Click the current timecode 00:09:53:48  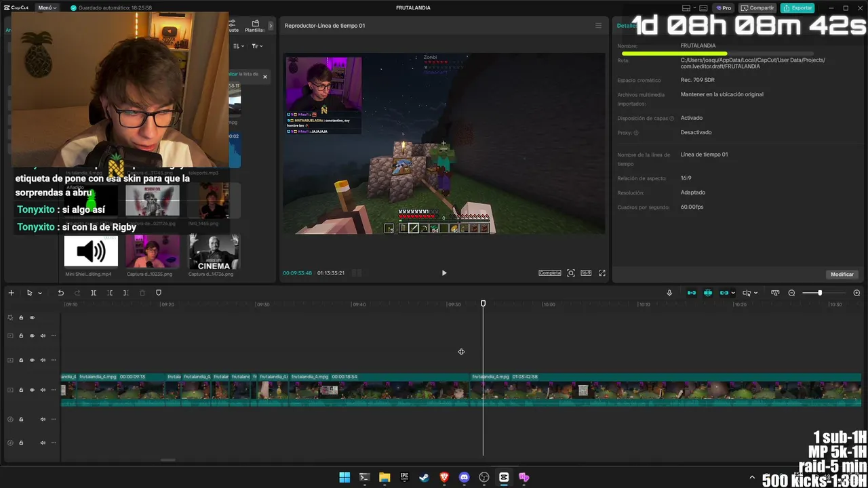coord(297,273)
